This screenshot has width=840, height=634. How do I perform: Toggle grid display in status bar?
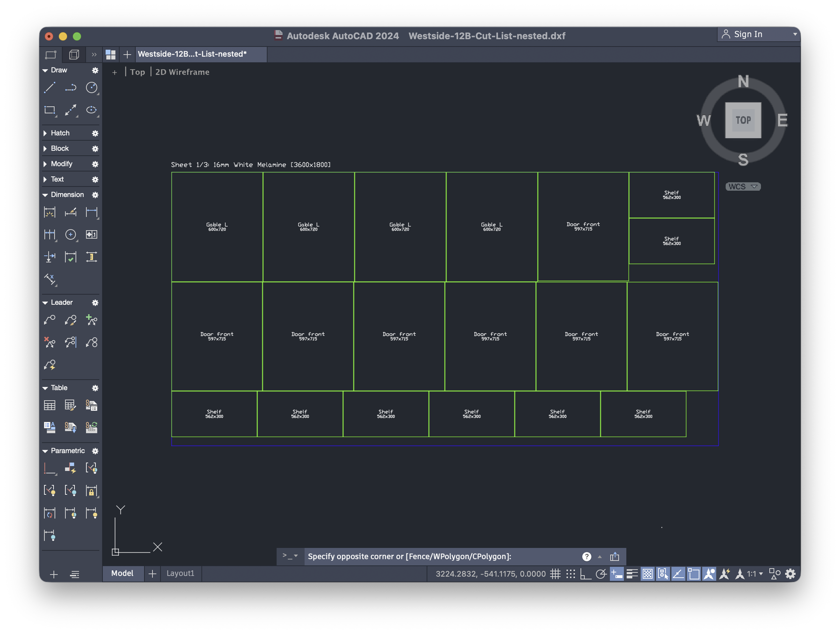tap(555, 574)
